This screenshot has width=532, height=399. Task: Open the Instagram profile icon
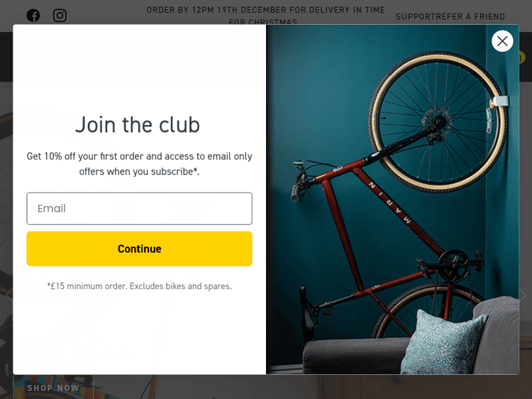60,16
